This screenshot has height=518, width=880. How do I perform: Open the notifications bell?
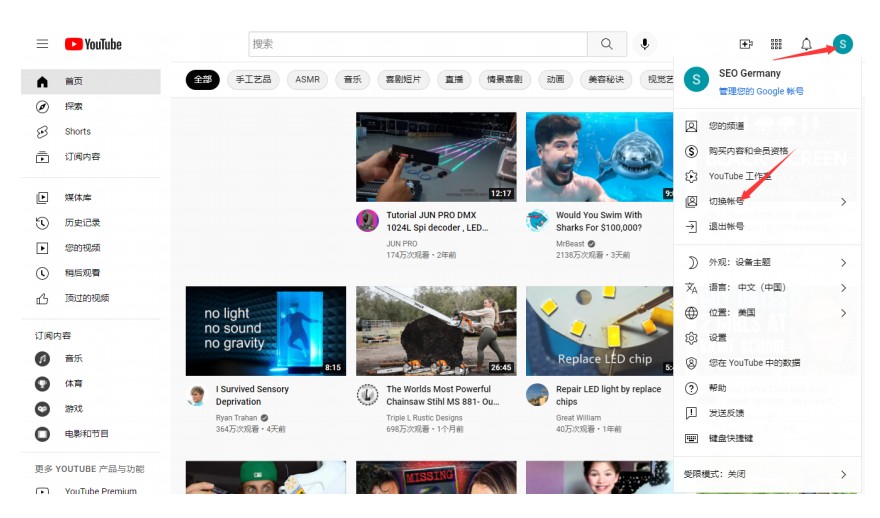click(x=806, y=44)
